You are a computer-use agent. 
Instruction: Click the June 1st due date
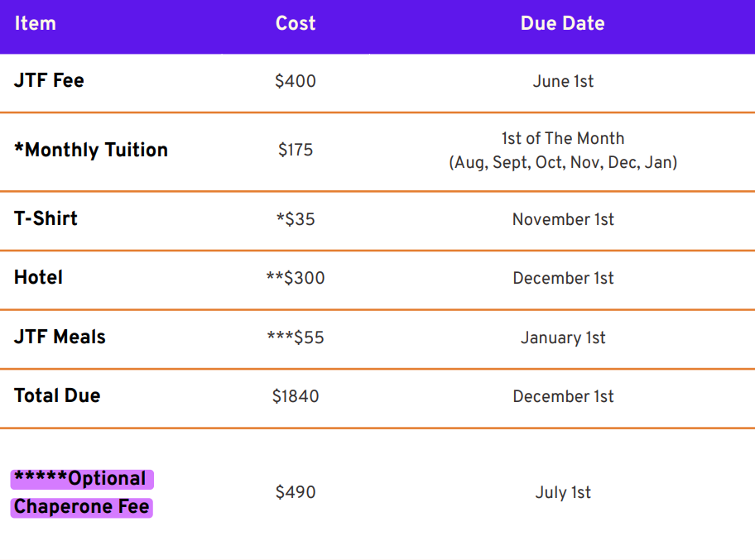(x=563, y=81)
